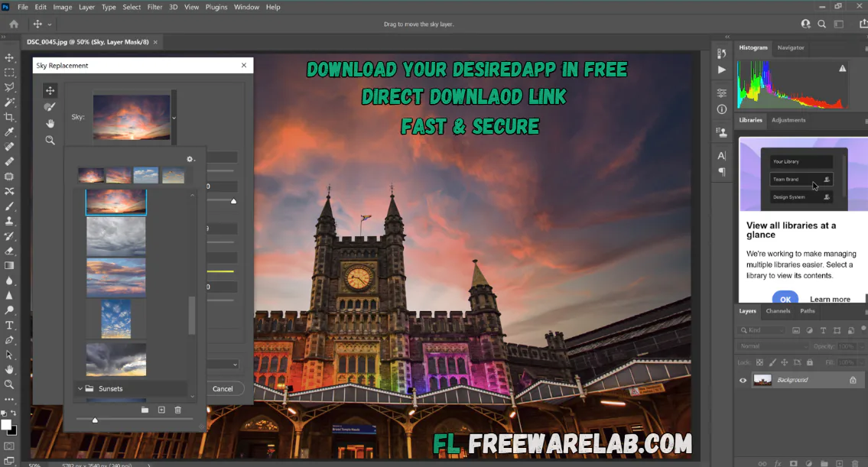Image resolution: width=868 pixels, height=467 pixels.
Task: Open the Filter menu
Action: pos(154,7)
